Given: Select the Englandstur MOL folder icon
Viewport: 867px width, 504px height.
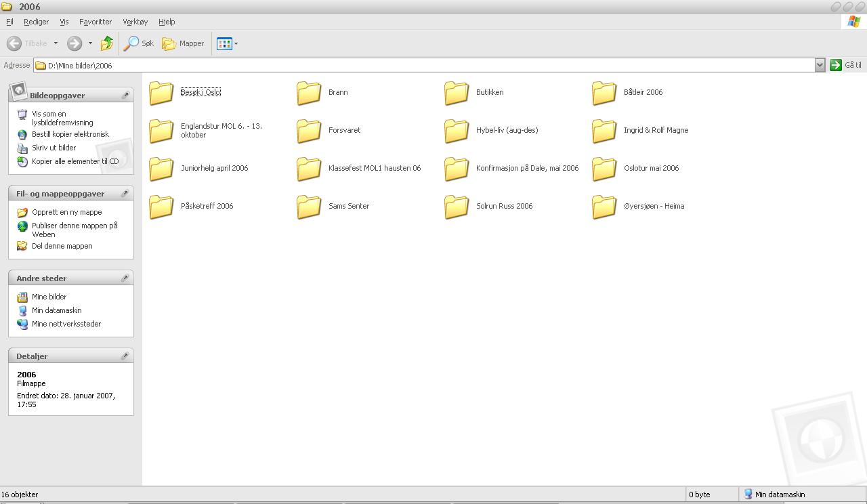Looking at the screenshot, I should click(161, 131).
